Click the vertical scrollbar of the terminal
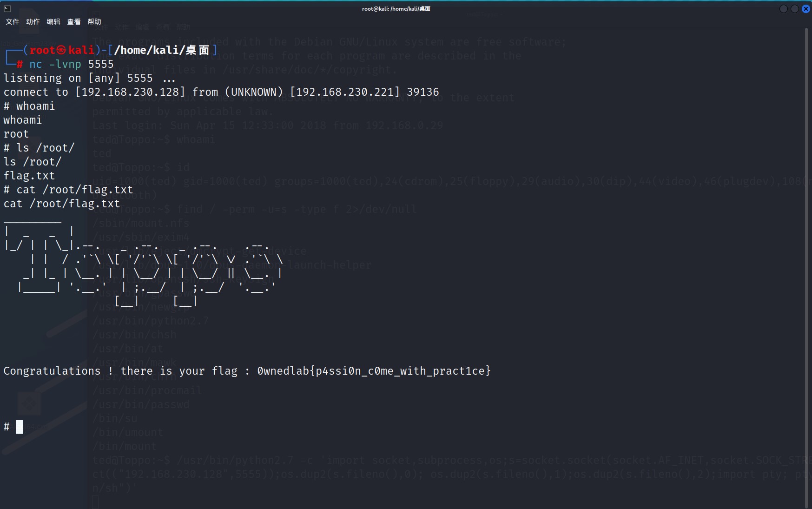 click(x=807, y=268)
